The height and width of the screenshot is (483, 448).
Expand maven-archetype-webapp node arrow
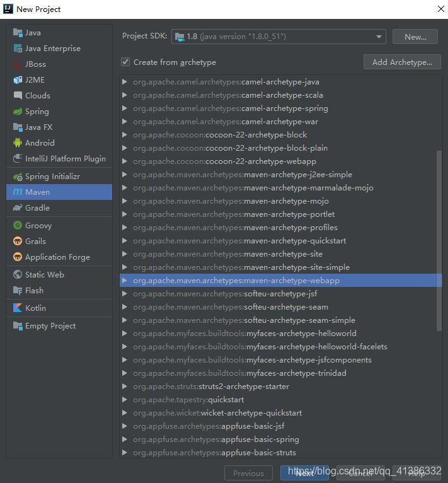[125, 281]
